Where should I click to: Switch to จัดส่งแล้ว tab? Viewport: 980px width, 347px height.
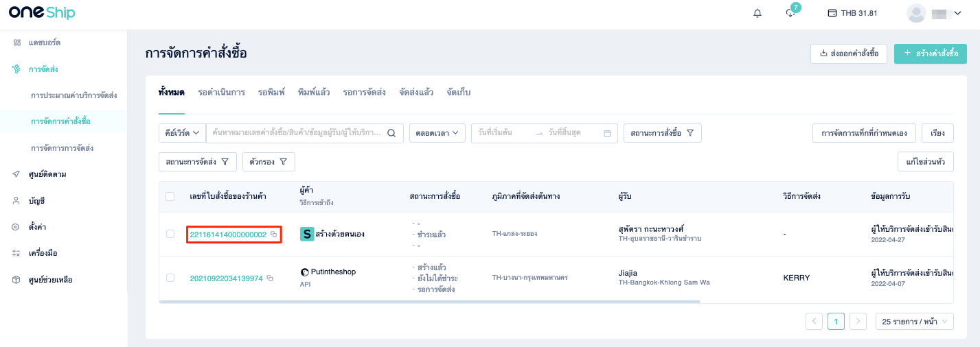click(415, 92)
